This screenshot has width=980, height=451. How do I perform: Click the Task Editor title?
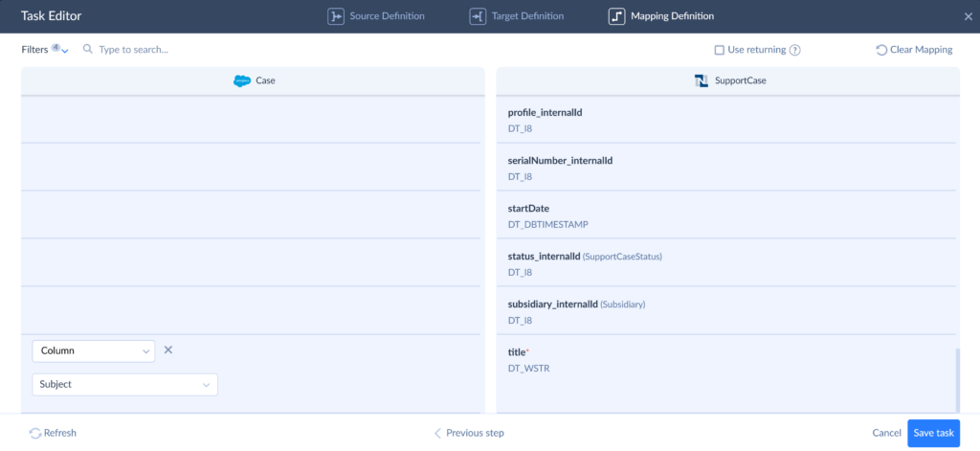coord(52,16)
